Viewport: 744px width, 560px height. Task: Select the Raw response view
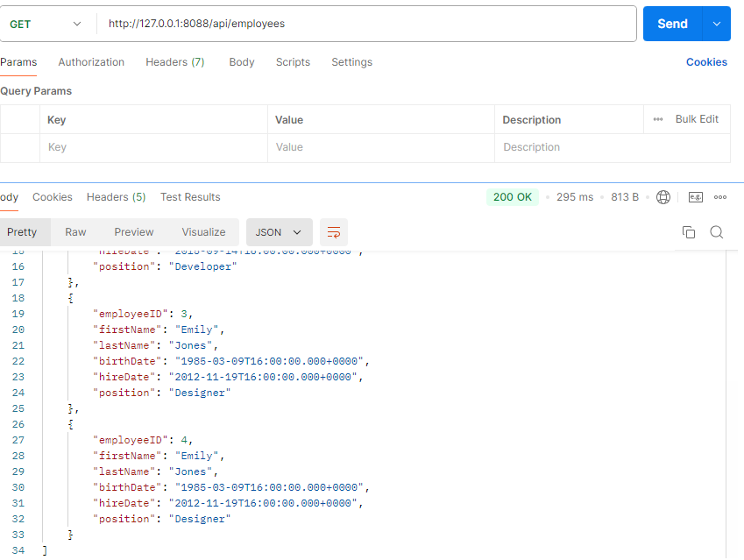click(75, 232)
